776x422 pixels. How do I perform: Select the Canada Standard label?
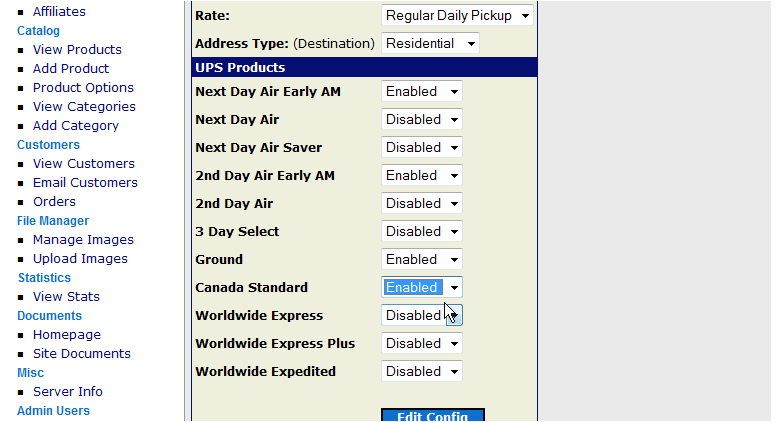[251, 287]
